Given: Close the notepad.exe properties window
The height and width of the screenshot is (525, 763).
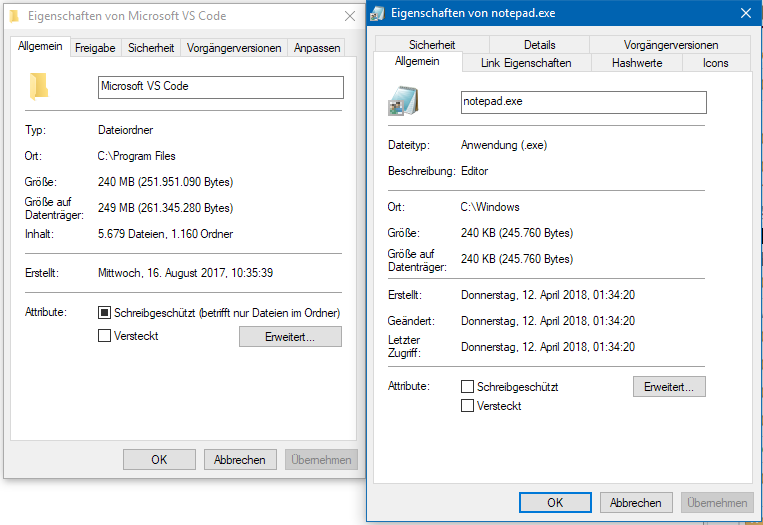Looking at the screenshot, I should (745, 13).
